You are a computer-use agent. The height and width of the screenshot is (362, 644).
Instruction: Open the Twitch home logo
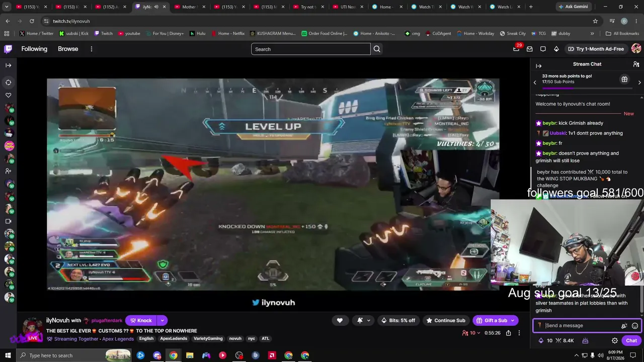tap(8, 49)
